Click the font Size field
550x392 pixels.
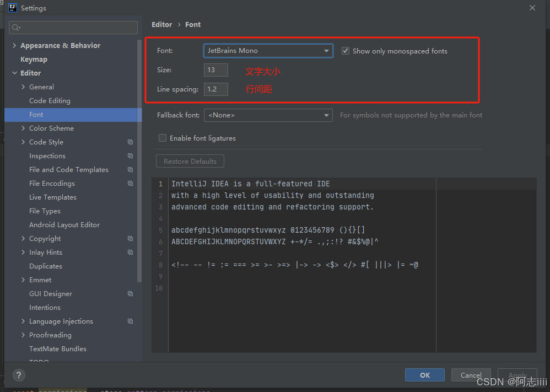click(x=215, y=70)
